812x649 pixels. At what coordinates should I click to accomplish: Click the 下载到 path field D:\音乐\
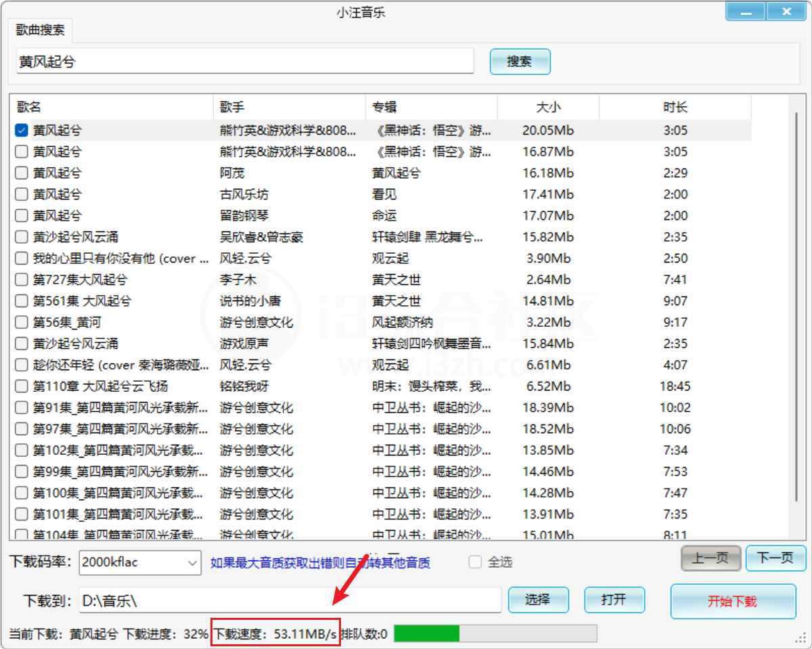click(x=290, y=600)
